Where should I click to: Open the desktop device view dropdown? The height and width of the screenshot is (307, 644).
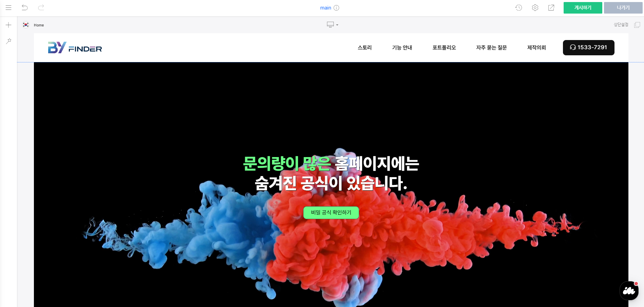click(332, 25)
